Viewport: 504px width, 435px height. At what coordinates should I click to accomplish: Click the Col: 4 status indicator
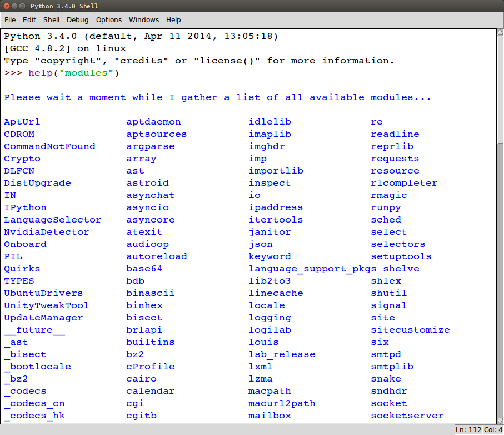click(492, 430)
